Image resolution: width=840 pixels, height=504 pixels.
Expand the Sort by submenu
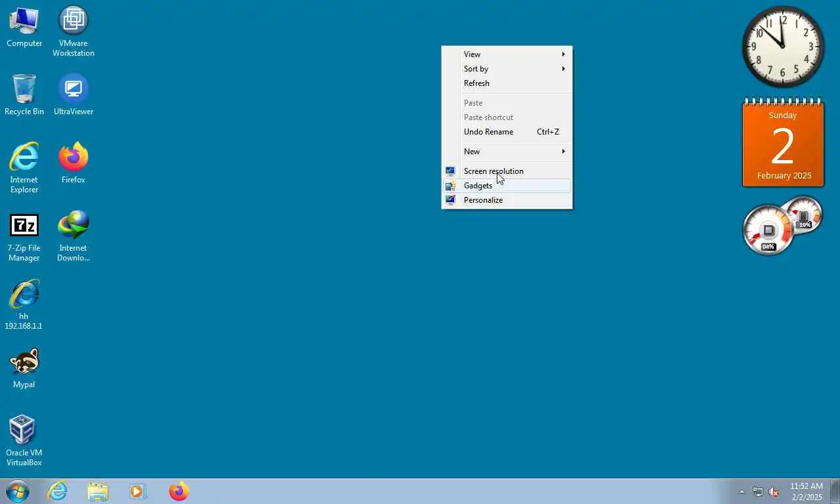507,69
